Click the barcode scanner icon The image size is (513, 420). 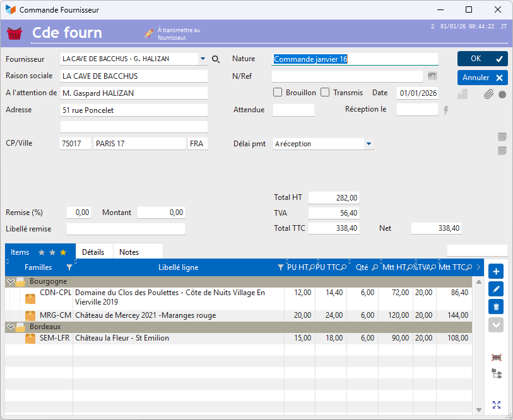click(x=497, y=357)
